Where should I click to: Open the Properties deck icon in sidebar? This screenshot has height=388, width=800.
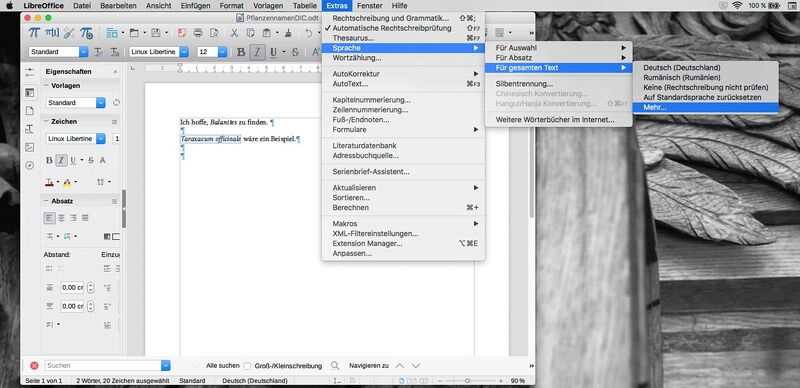pos(30,93)
